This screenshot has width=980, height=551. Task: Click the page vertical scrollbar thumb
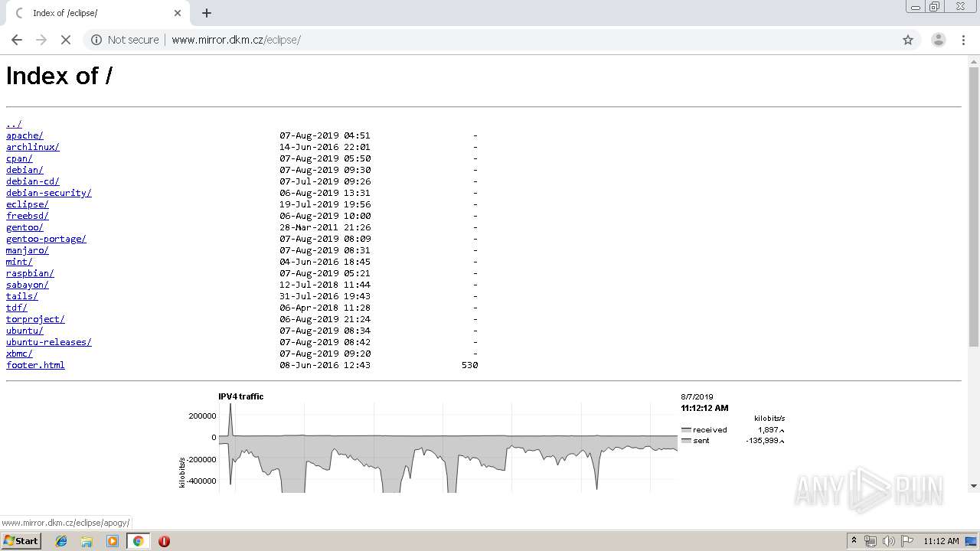(974, 207)
